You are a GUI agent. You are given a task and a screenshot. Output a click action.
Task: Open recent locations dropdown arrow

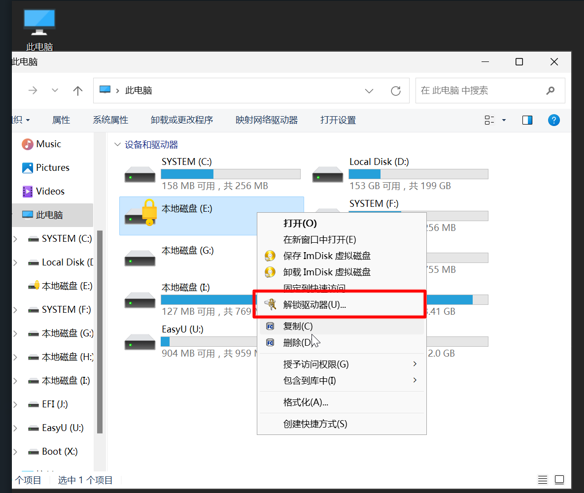tap(55, 90)
